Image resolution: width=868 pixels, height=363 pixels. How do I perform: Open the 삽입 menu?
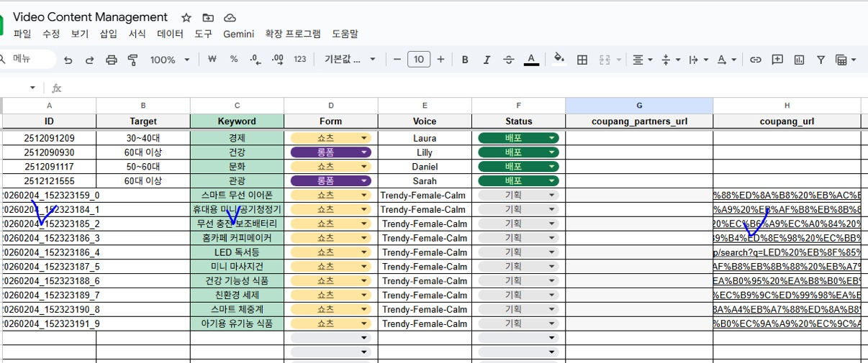[x=109, y=34]
